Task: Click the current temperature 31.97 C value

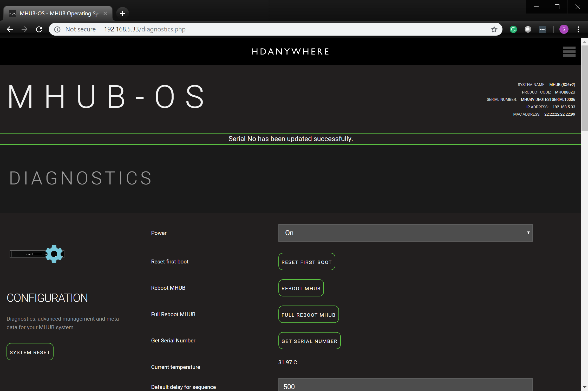Action: pyautogui.click(x=288, y=362)
